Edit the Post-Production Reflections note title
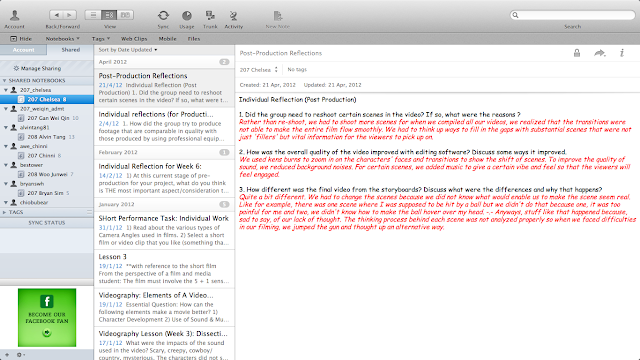Image resolution: width=640 pixels, height=360 pixels. 281,53
